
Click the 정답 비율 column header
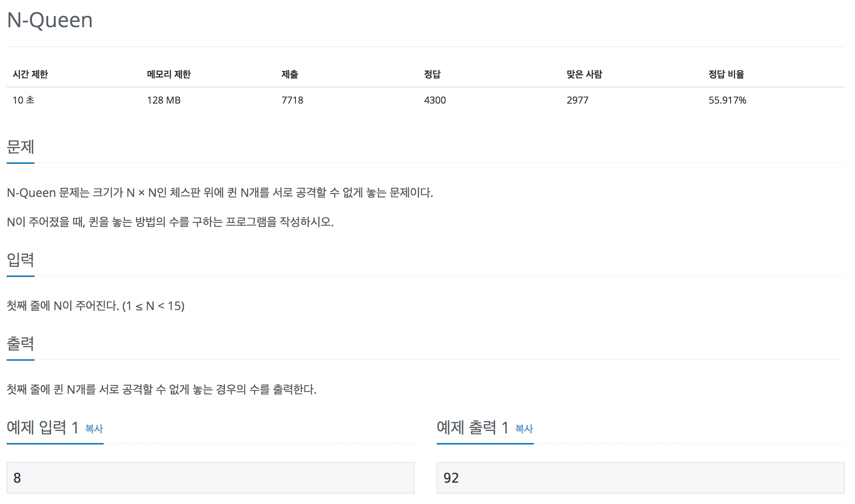[726, 74]
